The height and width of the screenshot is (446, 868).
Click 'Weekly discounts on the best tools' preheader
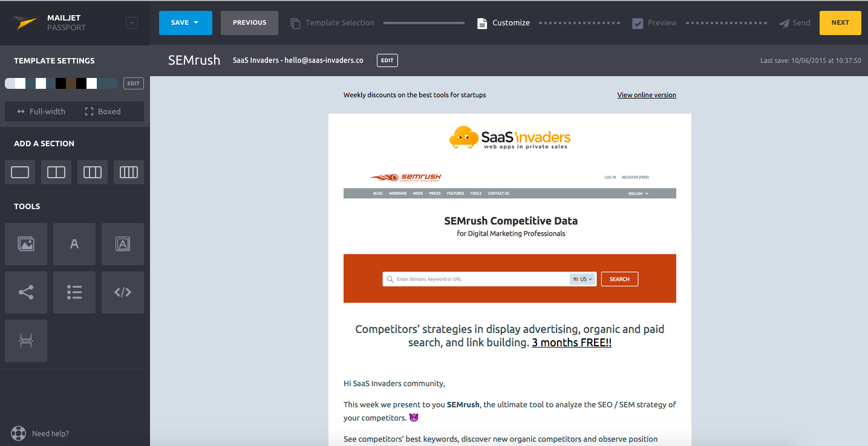pyautogui.click(x=414, y=95)
